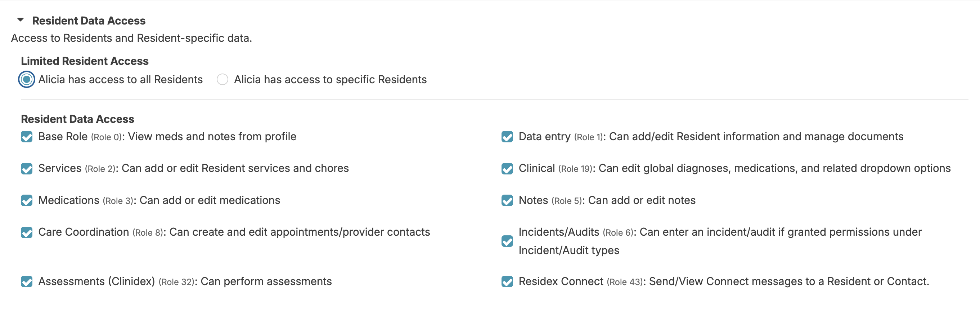980x315 pixels.
Task: Collapse the Resident Data Access section
Action: click(21, 20)
